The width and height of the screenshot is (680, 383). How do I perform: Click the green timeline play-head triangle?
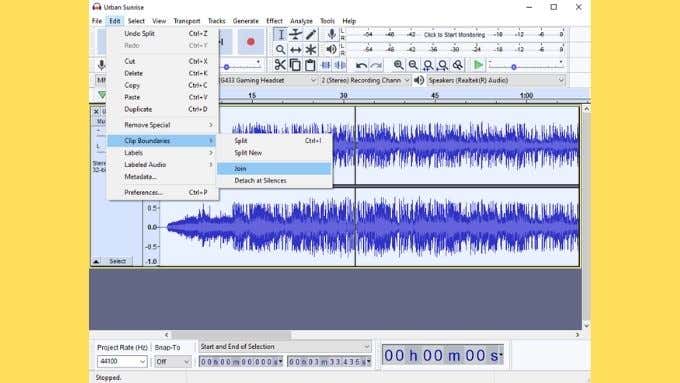coord(102,95)
